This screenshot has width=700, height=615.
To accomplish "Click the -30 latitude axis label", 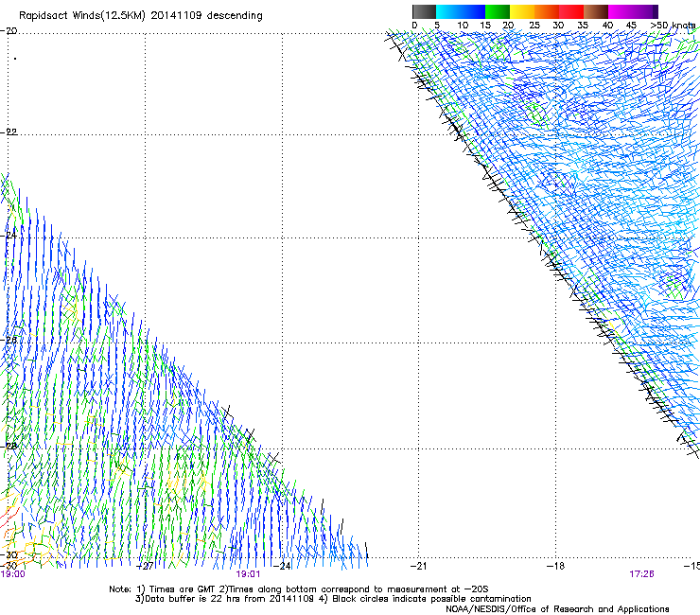I will [x=9, y=554].
